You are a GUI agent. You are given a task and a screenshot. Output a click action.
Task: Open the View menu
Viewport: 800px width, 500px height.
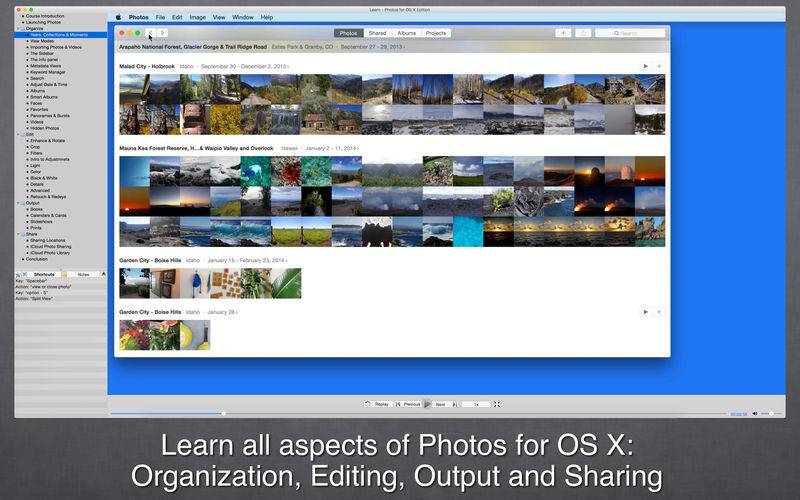(x=219, y=17)
